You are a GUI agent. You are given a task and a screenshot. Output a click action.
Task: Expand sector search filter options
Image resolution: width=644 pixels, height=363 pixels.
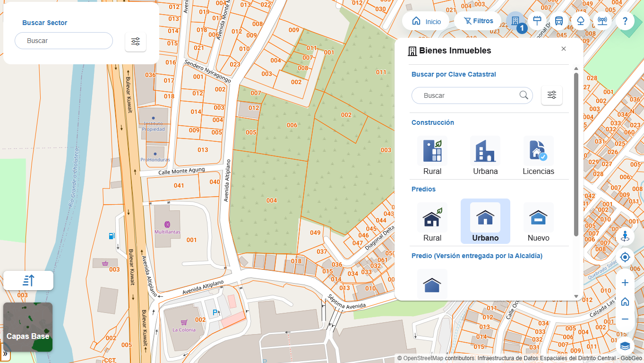coord(136,42)
